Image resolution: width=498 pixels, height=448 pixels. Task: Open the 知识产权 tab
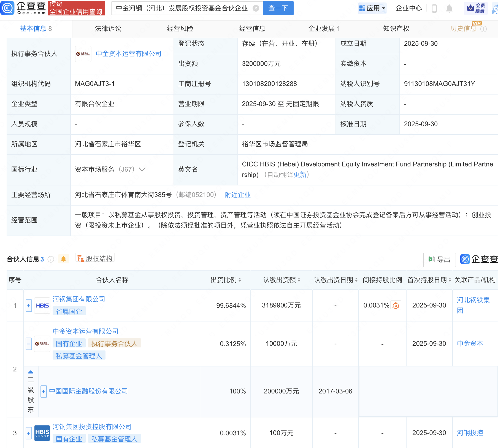396,29
